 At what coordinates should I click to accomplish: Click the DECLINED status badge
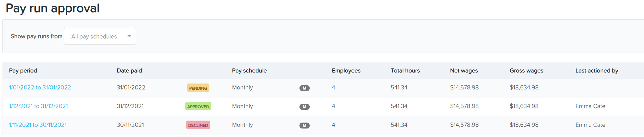point(198,125)
